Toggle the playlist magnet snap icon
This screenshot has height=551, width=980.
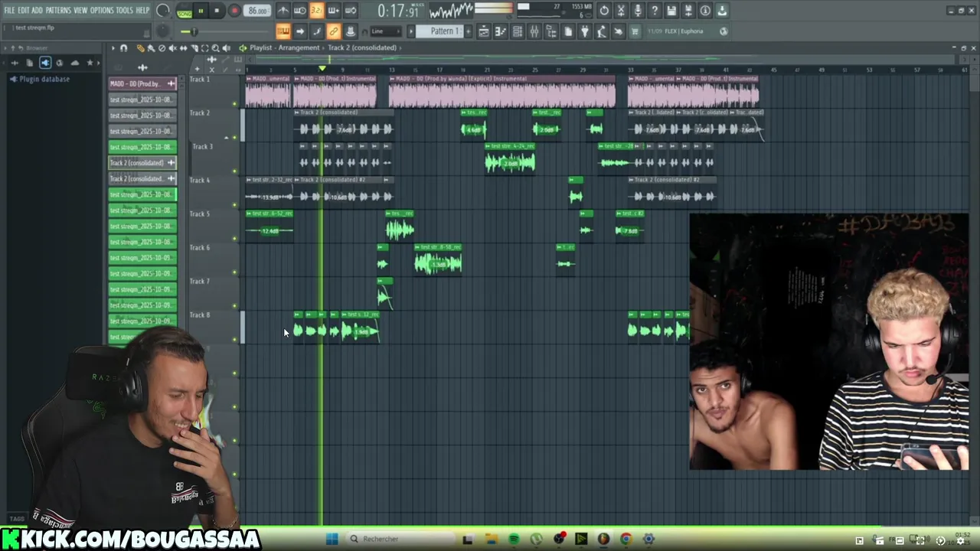pos(123,48)
